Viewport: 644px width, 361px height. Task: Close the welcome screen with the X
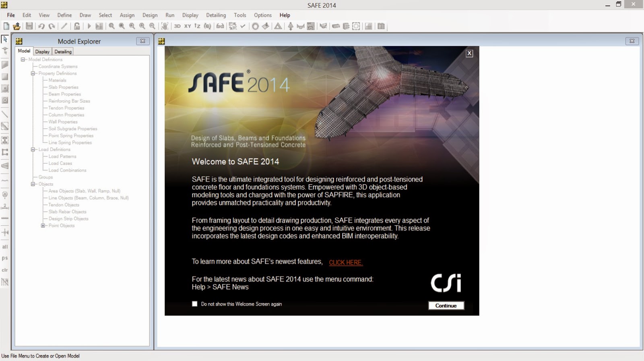click(469, 53)
